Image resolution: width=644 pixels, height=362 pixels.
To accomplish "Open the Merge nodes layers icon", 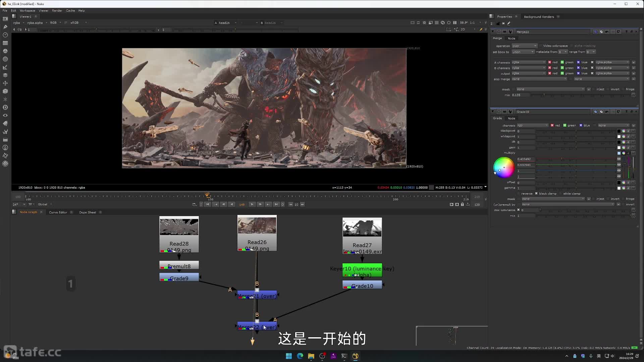I will pos(5,75).
